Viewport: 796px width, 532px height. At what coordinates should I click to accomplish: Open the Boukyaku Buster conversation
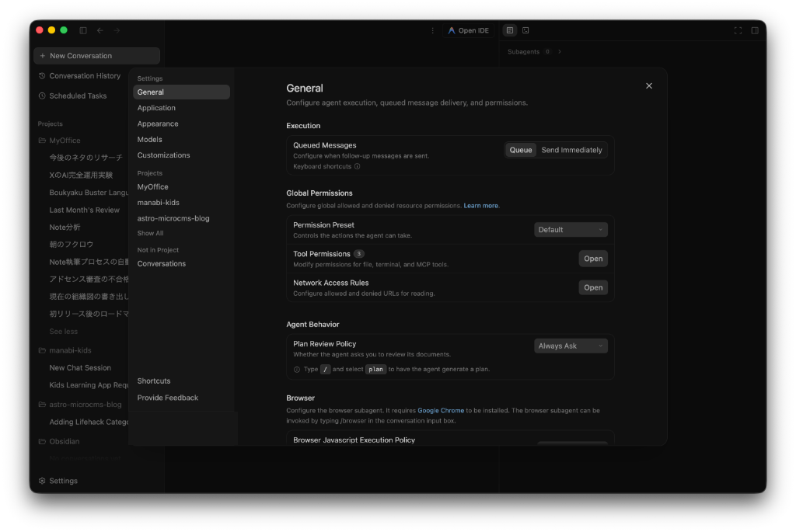(x=89, y=193)
